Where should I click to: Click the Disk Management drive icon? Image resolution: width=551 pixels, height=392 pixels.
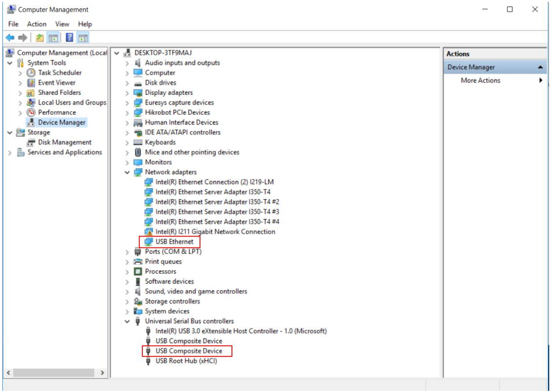pos(31,142)
